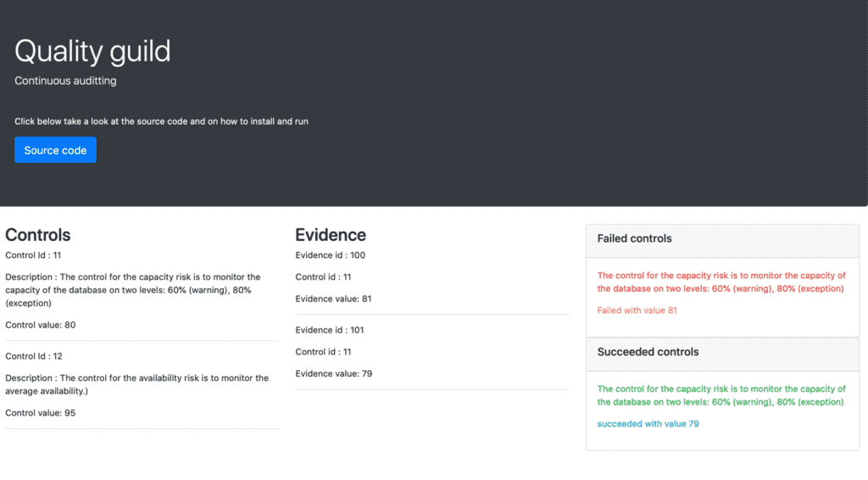
Task: Click the Evidence section heading
Action: click(331, 235)
